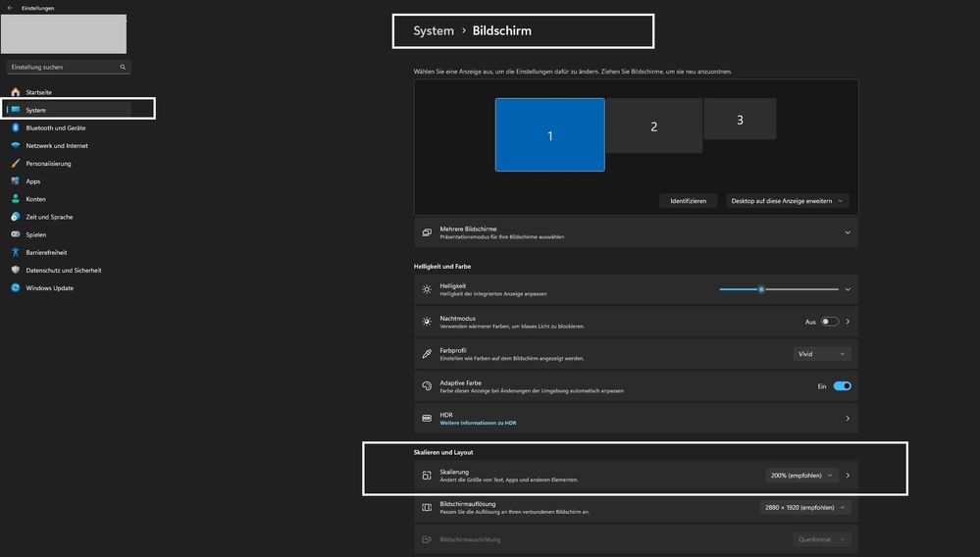Select display 2 in the arrangement

pyautogui.click(x=653, y=126)
